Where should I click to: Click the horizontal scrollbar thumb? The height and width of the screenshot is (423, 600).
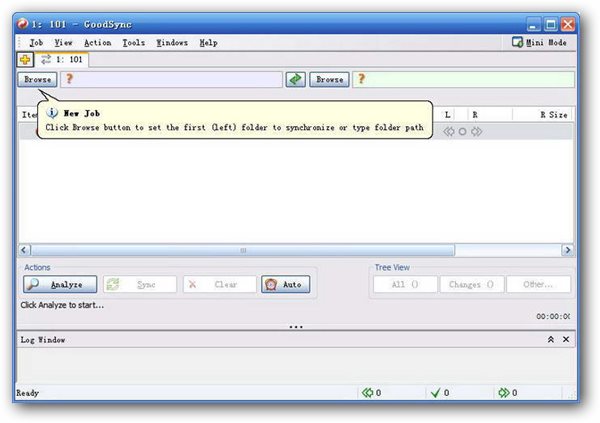(243, 250)
